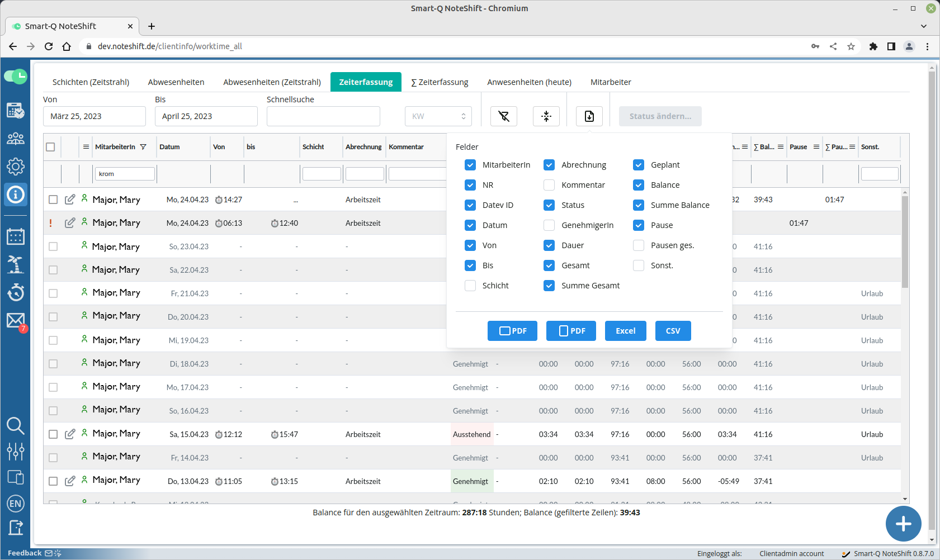The width and height of the screenshot is (940, 560).
Task: Uncheck the Summe Balance field checkbox
Action: pyautogui.click(x=639, y=205)
